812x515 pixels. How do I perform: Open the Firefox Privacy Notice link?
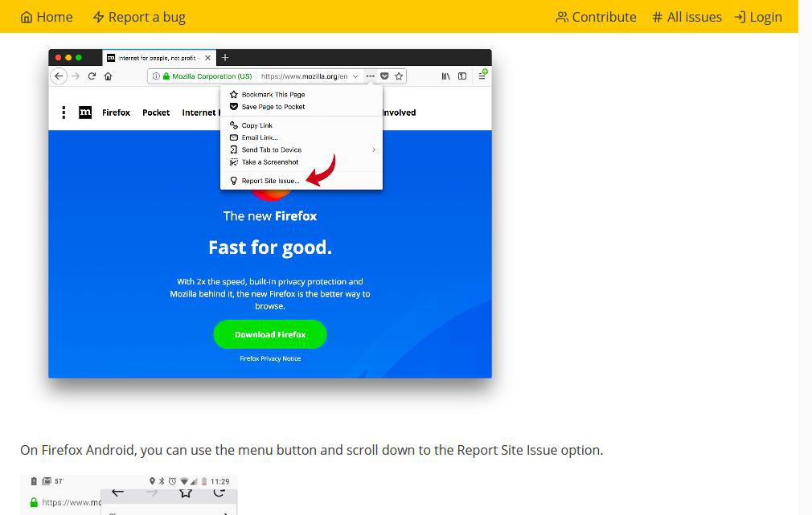(x=270, y=358)
